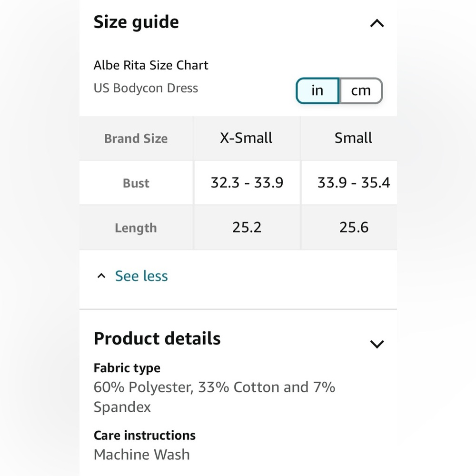Switch size units to cm
The width and height of the screenshot is (476, 476).
(x=361, y=90)
